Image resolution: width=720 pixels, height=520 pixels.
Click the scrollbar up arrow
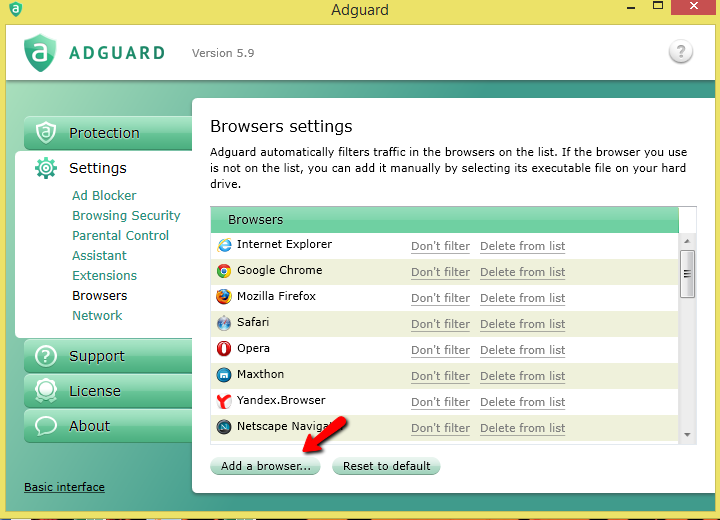tap(687, 241)
